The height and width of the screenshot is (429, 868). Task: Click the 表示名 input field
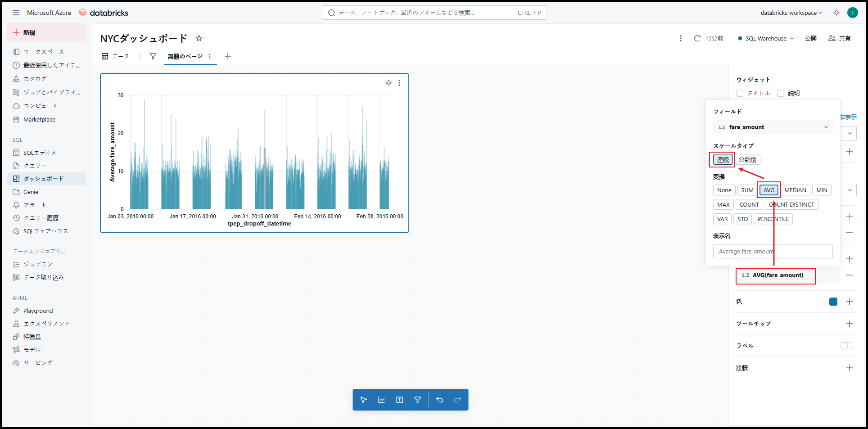tap(773, 251)
